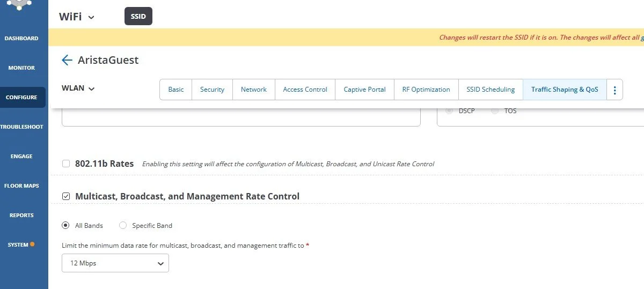Click the SSID button in header

[138, 17]
